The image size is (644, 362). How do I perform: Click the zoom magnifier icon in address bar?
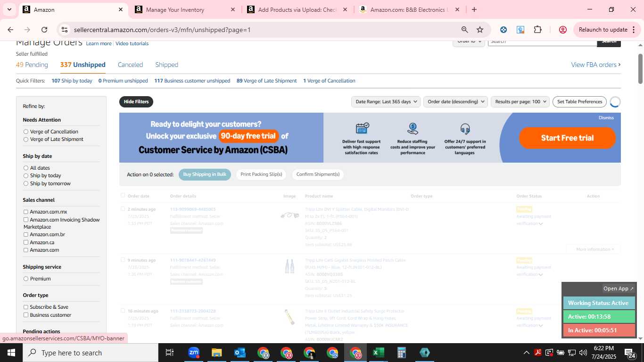464,30
